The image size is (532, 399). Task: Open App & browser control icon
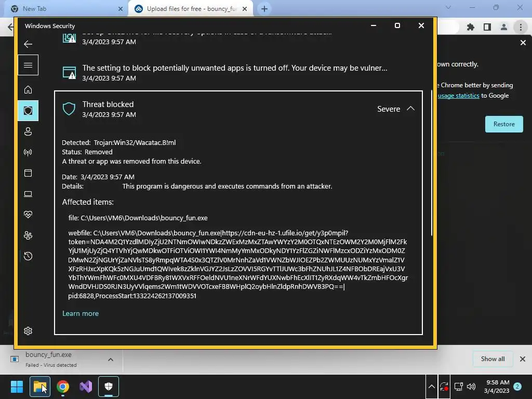coord(28,173)
